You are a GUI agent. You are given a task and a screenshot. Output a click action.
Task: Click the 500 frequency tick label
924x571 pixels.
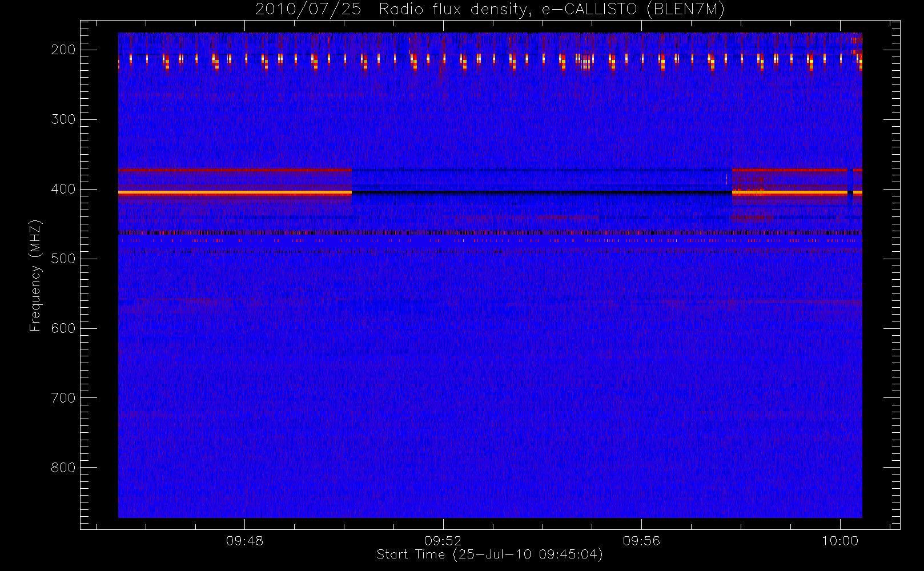[x=63, y=259]
